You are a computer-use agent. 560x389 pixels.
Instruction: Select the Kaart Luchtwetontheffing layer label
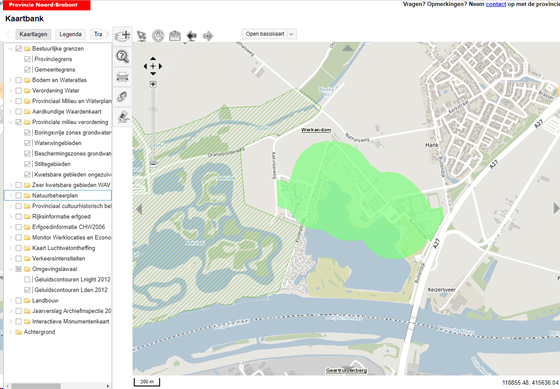pos(64,248)
